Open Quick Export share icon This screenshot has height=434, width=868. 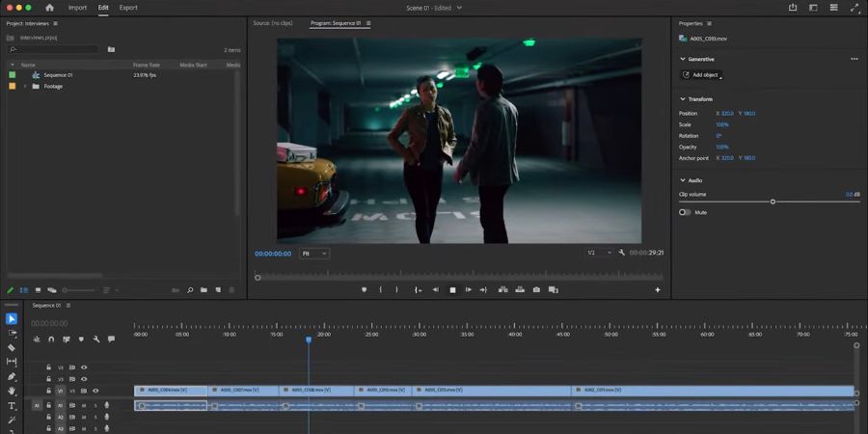(793, 8)
